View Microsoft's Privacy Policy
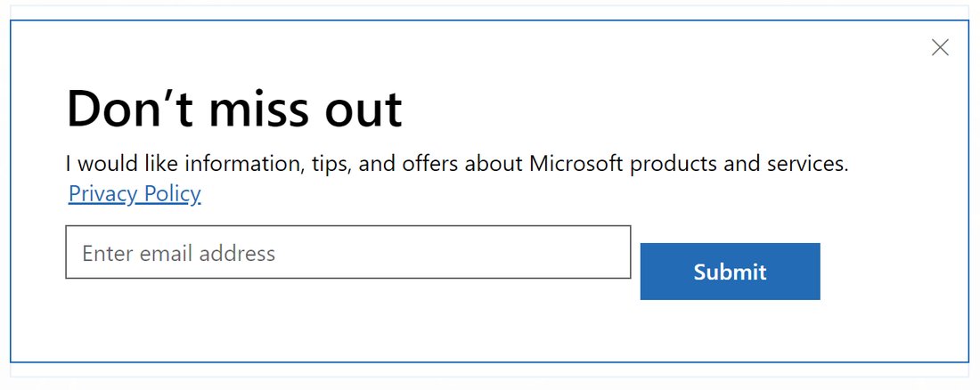The width and height of the screenshot is (980, 390). (x=135, y=193)
